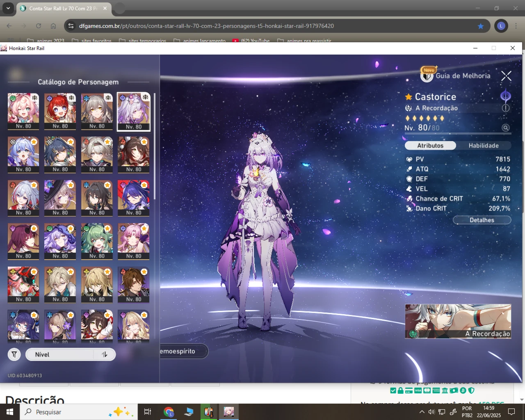Click the UID:603480913 text
Screen dimensions: 525x420
[x=25, y=375]
